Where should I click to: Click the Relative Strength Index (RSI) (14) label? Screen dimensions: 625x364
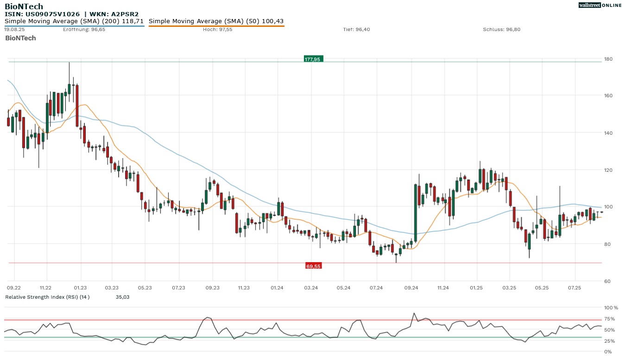47,297
